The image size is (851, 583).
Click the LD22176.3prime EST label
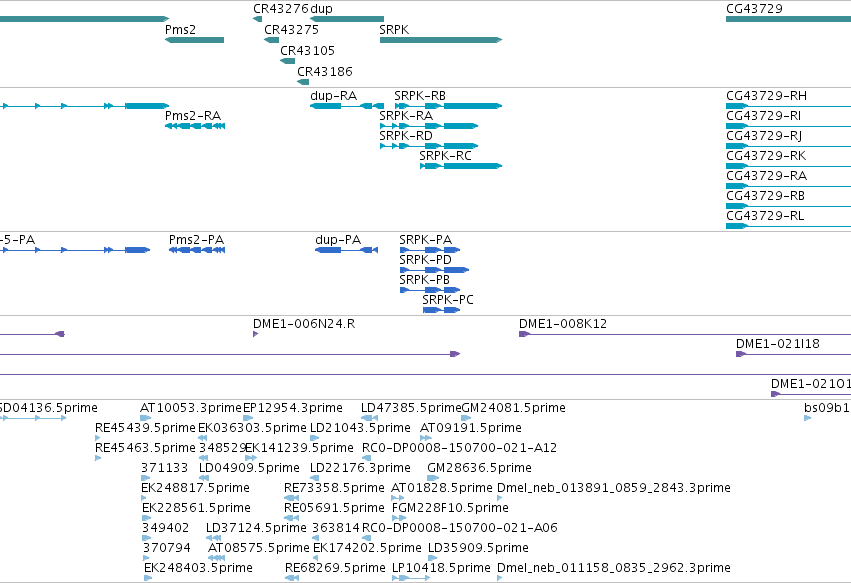click(x=360, y=468)
